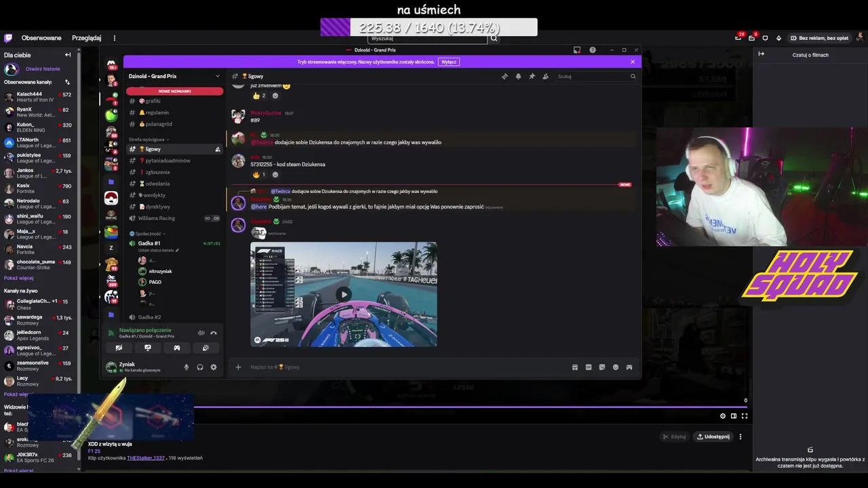Disconnect from voice channel Gadka #1
Image resolution: width=868 pixels, height=488 pixels.
click(214, 333)
